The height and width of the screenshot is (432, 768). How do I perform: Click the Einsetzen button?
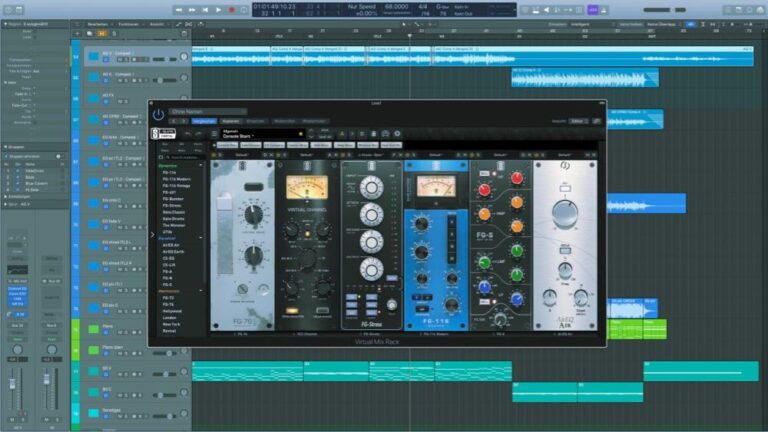255,121
